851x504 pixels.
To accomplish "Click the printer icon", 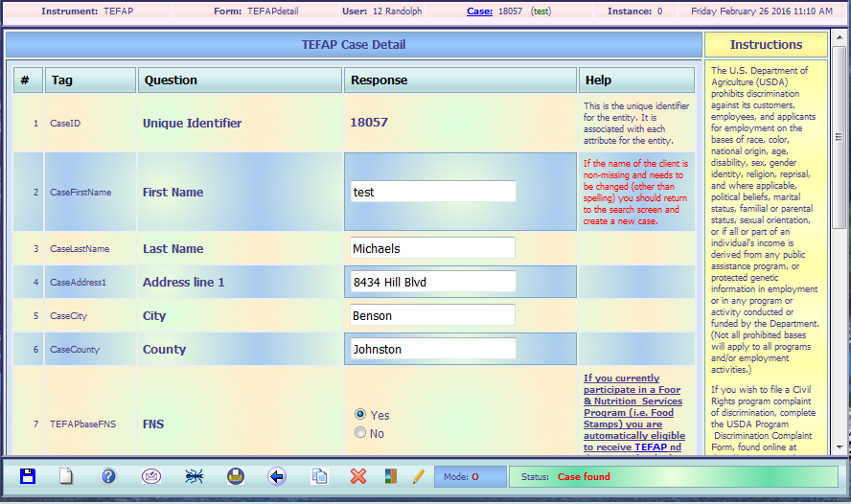I will tap(236, 476).
